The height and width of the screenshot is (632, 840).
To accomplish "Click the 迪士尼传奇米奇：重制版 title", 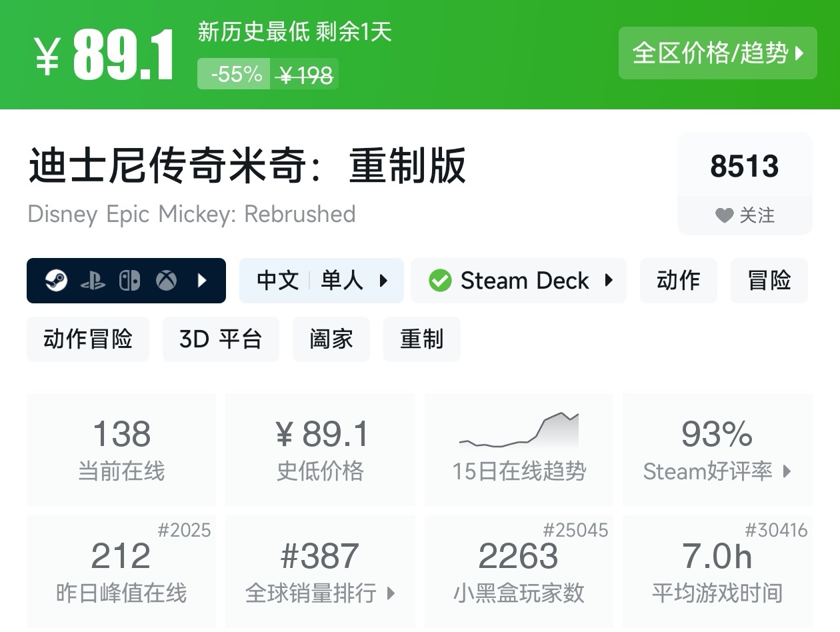I will click(x=247, y=165).
